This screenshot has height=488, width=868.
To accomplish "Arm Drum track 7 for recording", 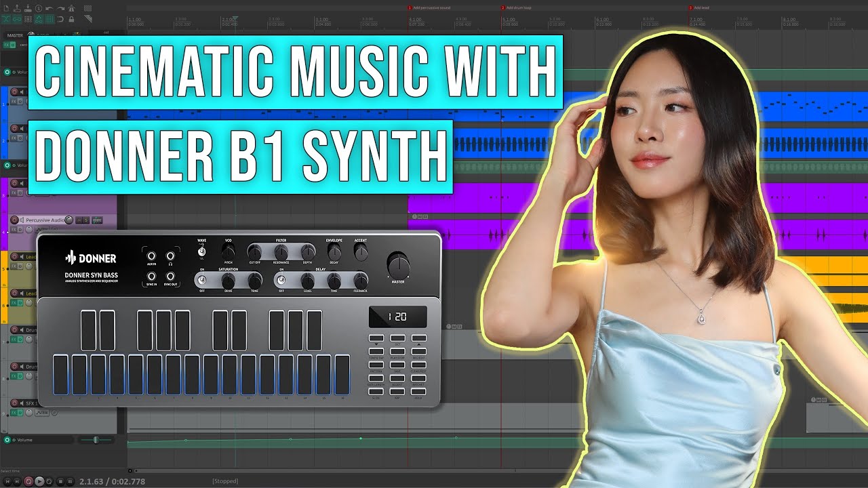I will click(x=14, y=330).
